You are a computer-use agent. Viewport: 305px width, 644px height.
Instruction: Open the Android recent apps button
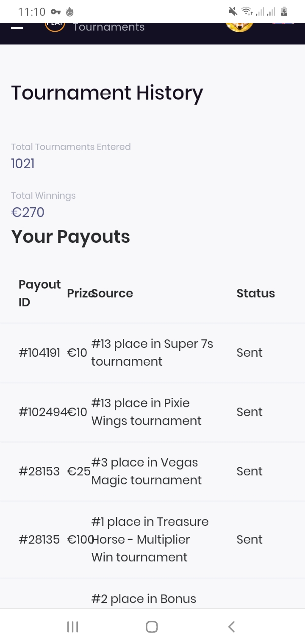point(73,627)
